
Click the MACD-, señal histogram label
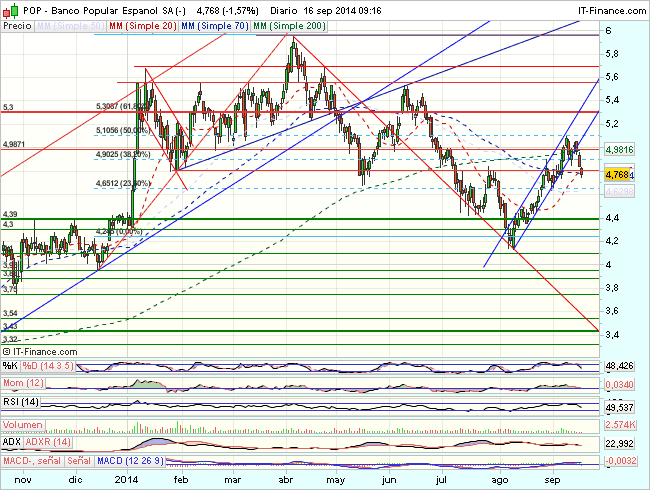tap(32, 461)
